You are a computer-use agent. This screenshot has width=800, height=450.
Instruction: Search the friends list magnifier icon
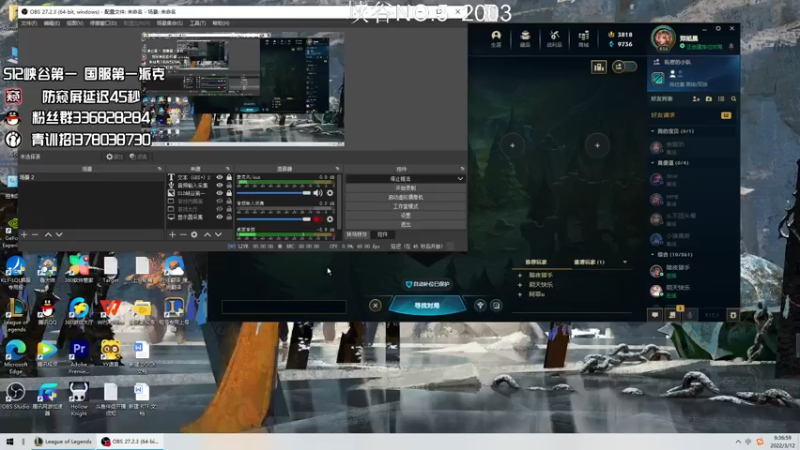pyautogui.click(x=734, y=99)
